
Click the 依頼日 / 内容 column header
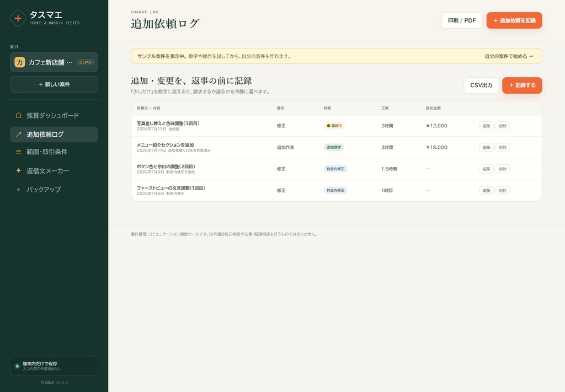click(148, 108)
